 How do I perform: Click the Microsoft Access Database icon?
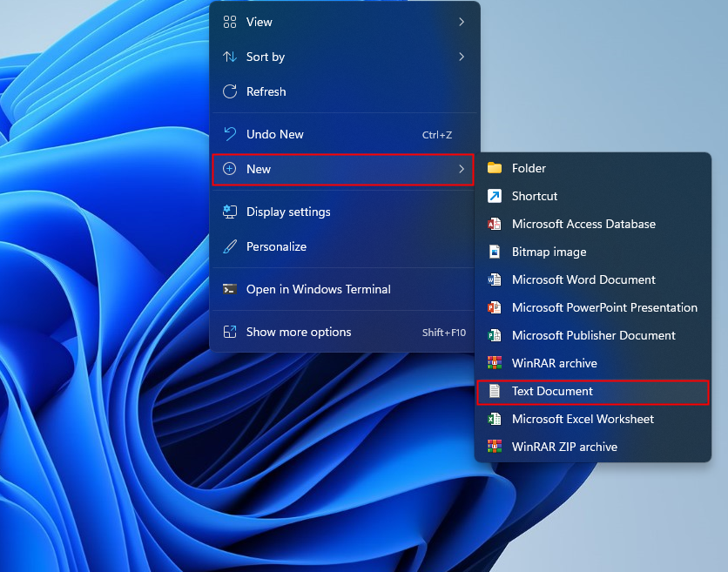496,224
